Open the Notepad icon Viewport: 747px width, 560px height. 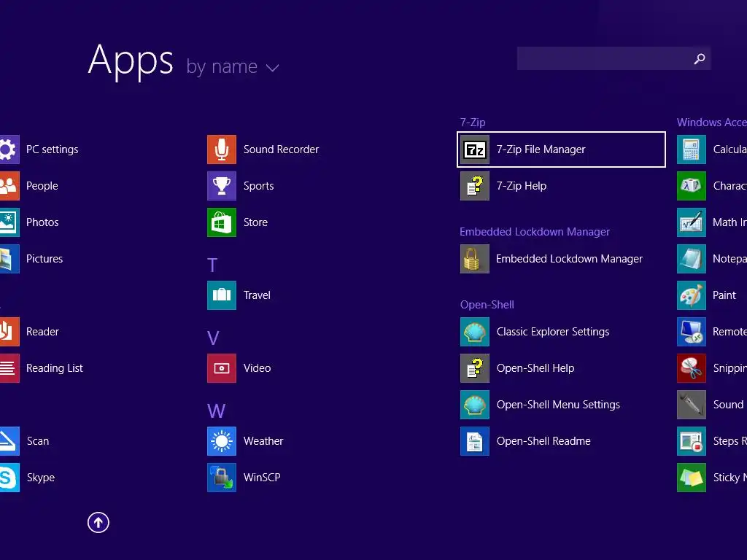(692, 259)
